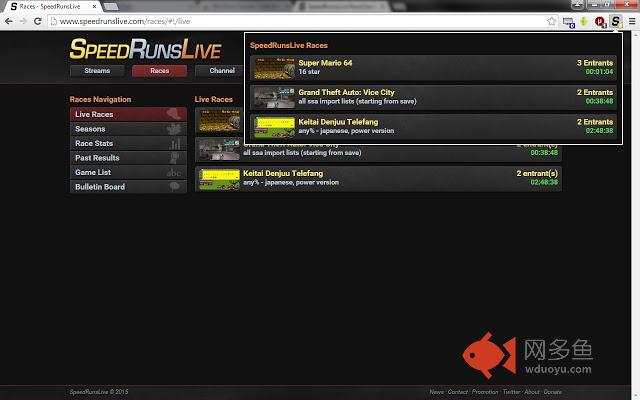640x400 pixels.
Task: Click the Bulletin Board speech bubble icon
Action: point(175,187)
